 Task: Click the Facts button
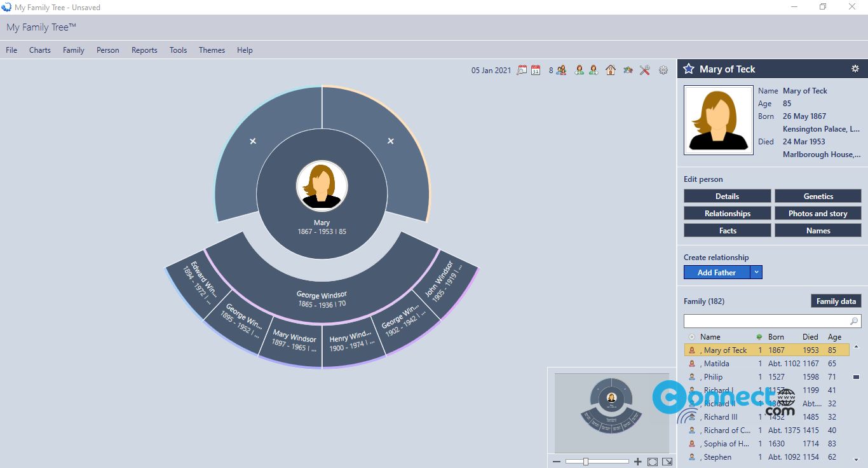pos(728,230)
